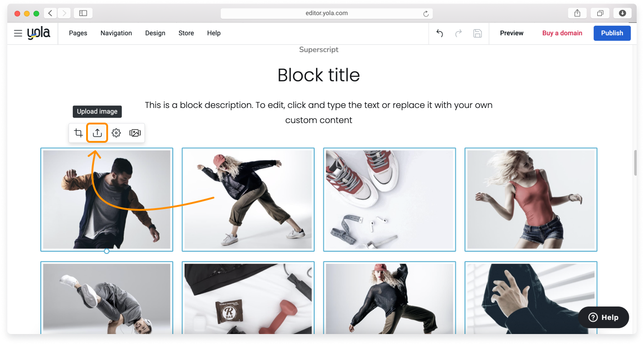Click the Save icon
The width and height of the screenshot is (644, 345).
click(x=477, y=33)
